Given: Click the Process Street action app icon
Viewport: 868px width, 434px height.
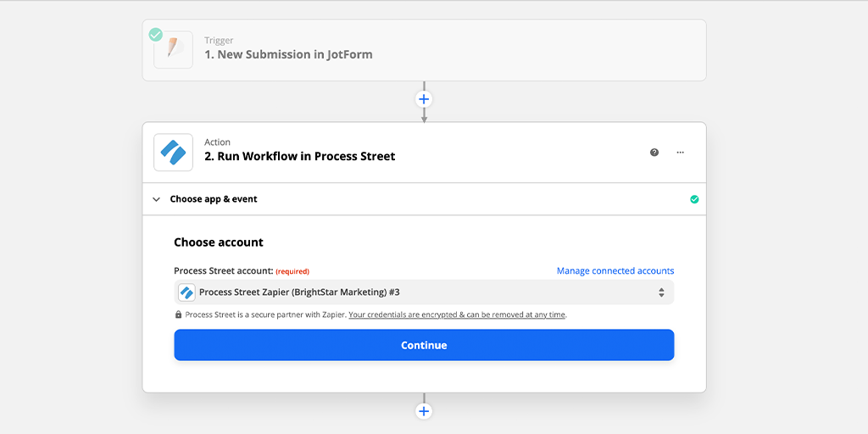Looking at the screenshot, I should click(x=173, y=153).
